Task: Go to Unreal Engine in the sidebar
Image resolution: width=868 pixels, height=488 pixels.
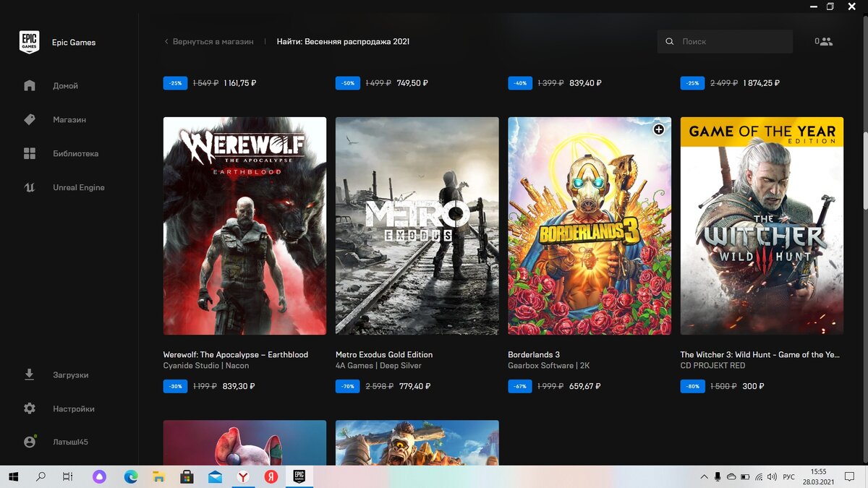Action: click(79, 188)
